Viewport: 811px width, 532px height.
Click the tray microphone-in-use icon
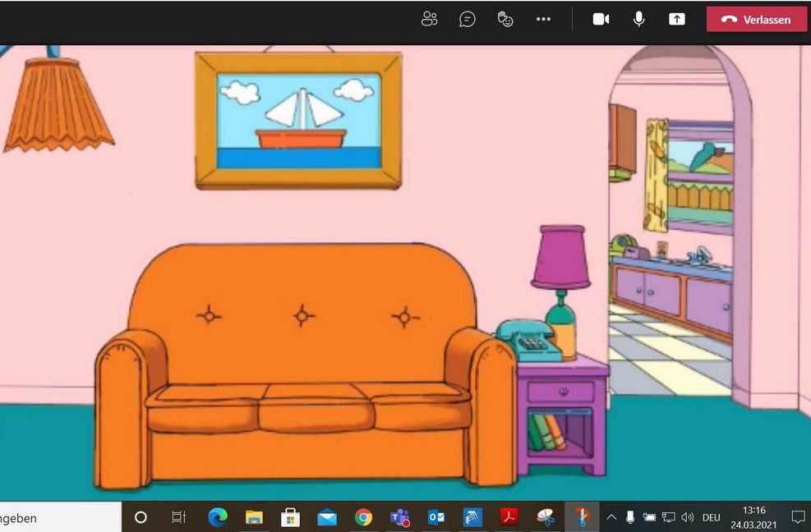(x=630, y=517)
